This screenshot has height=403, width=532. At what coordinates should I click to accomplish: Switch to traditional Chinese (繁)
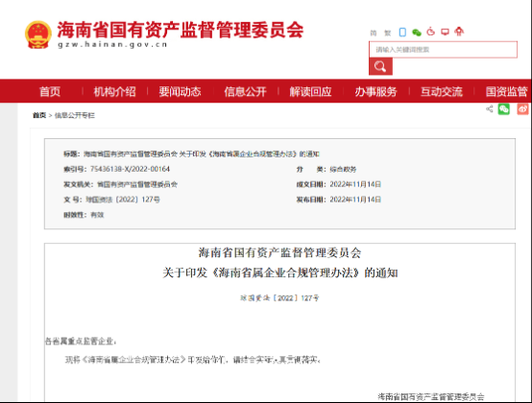(x=387, y=33)
